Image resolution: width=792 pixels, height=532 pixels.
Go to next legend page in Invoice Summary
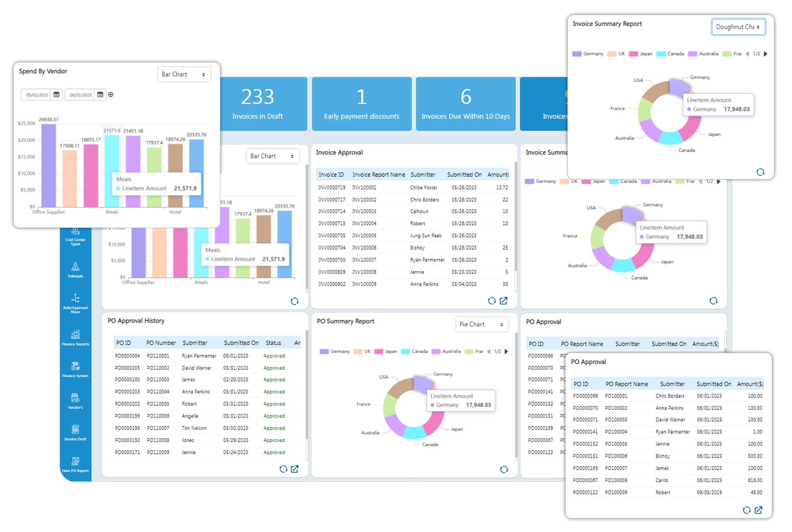[x=765, y=54]
